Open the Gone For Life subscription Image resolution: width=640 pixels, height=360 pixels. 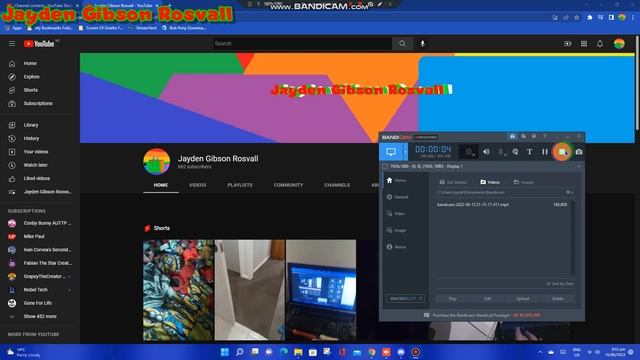point(40,303)
